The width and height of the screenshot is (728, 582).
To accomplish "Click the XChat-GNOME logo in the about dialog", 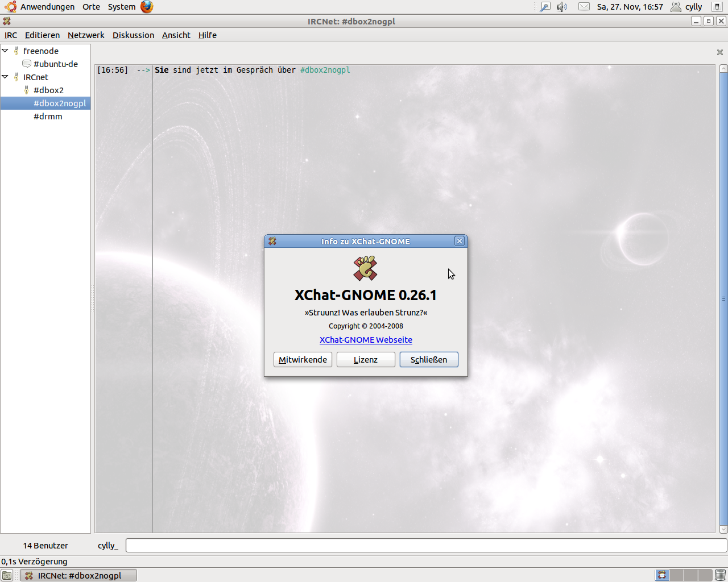I will (365, 268).
